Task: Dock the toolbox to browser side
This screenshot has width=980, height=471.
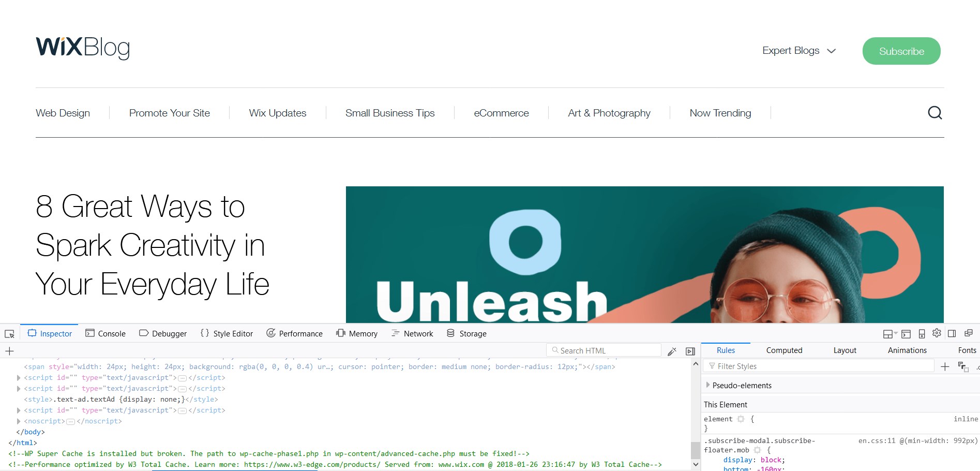Action: 952,334
